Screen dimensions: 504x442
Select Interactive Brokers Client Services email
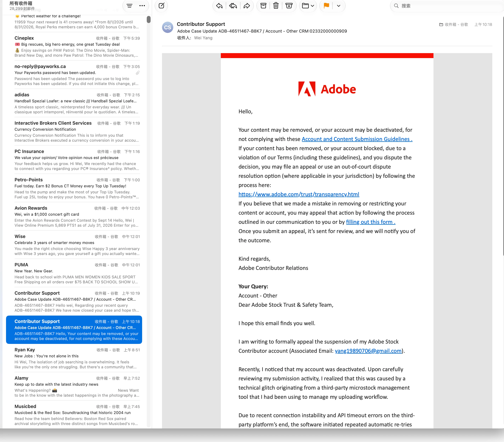click(77, 132)
